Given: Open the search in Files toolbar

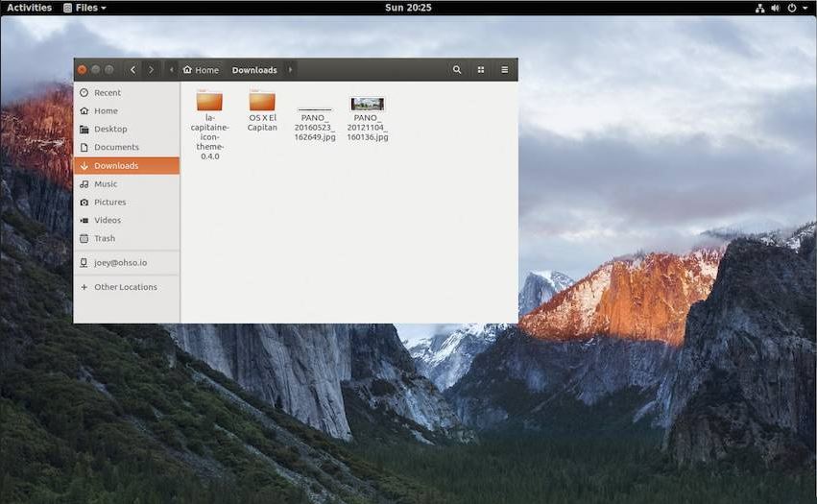Looking at the screenshot, I should (x=457, y=70).
